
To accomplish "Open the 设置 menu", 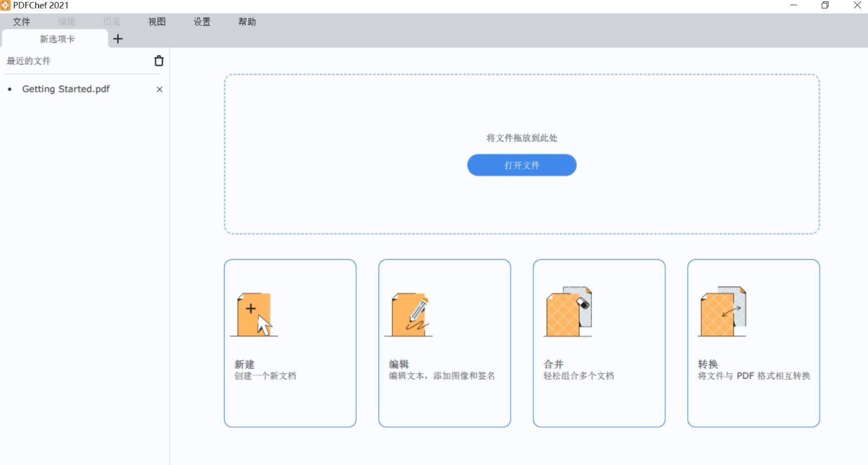I will click(x=202, y=22).
